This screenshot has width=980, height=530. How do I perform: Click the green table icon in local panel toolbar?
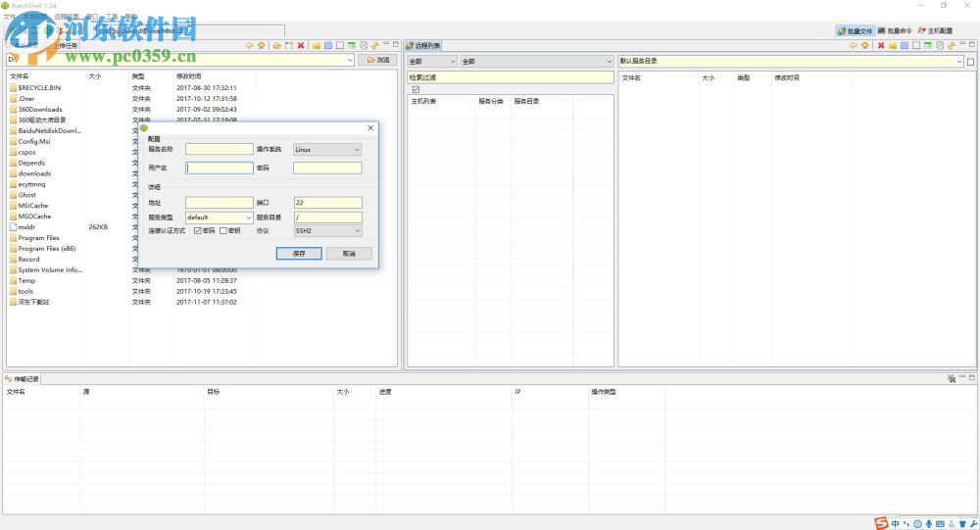352,46
